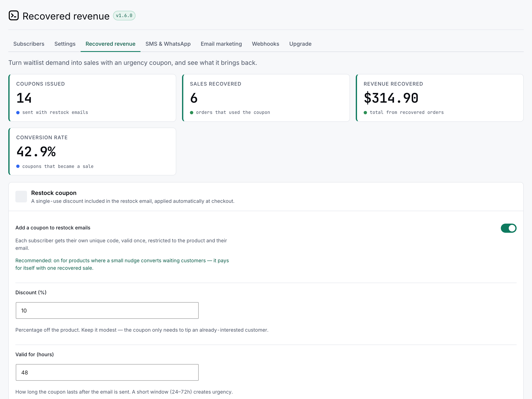Open the Email marketing tab
This screenshot has width=532, height=399.
(x=221, y=44)
